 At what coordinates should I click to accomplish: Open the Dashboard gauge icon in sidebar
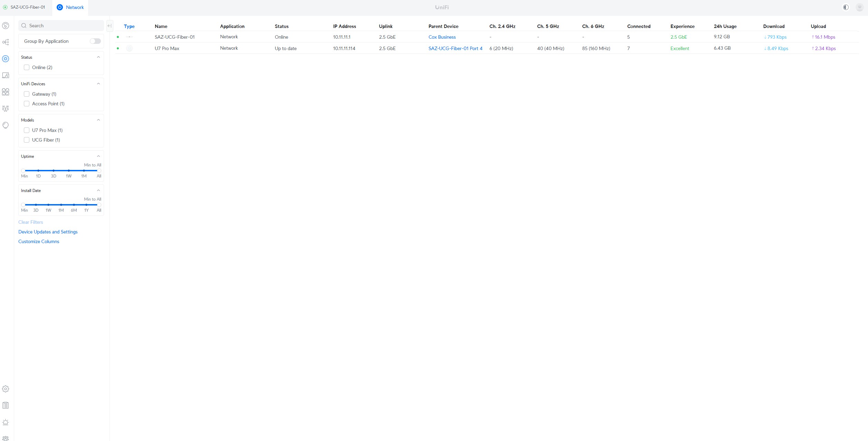6,26
